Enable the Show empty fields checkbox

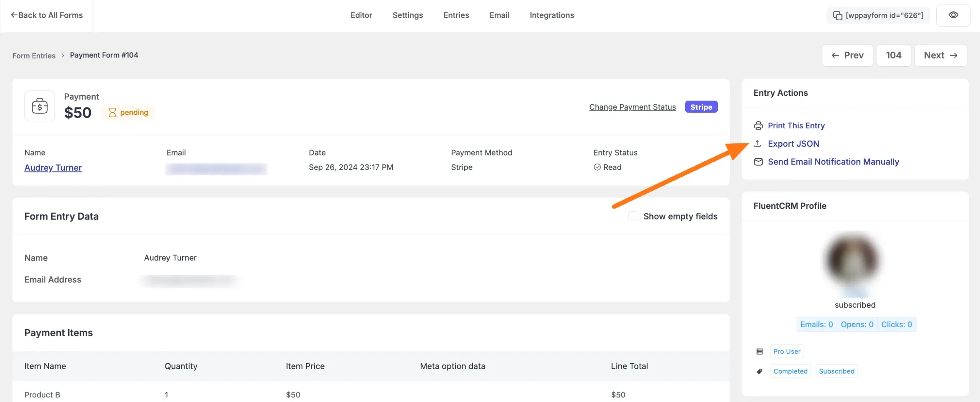[633, 216]
